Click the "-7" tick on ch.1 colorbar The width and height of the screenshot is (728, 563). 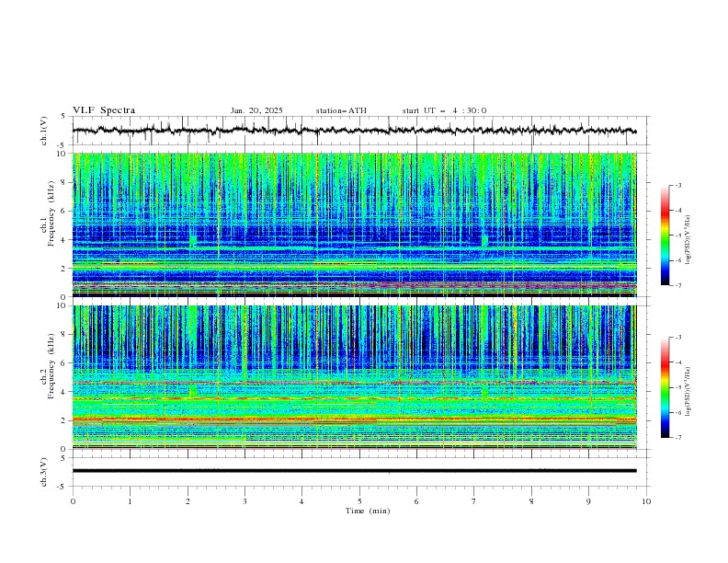coord(677,286)
